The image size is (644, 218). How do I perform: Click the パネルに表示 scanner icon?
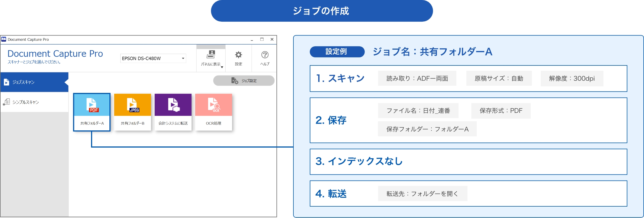tap(211, 54)
